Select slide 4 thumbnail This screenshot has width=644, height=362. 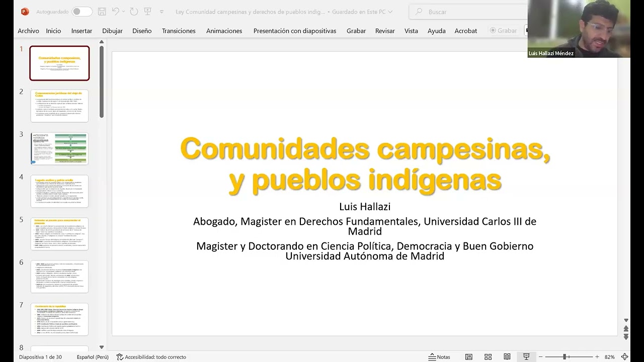coord(59,191)
